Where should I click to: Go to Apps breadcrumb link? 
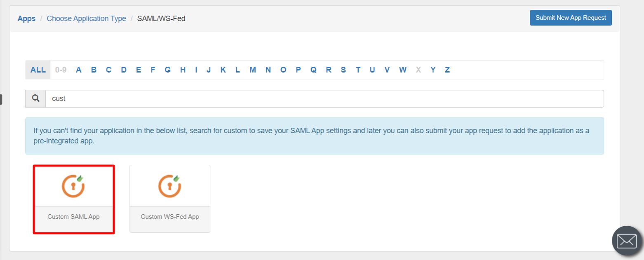coord(26,19)
